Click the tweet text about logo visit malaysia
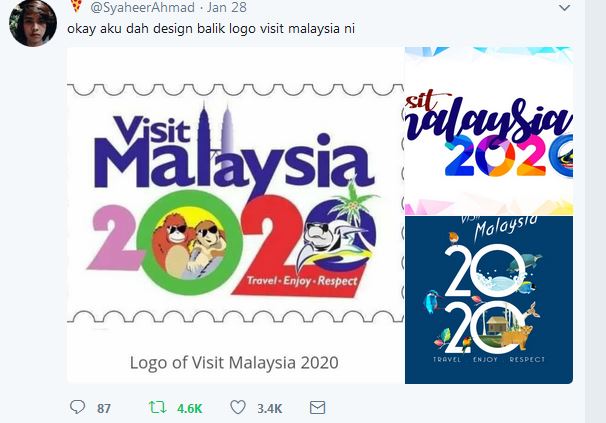606x423 pixels. (211, 29)
